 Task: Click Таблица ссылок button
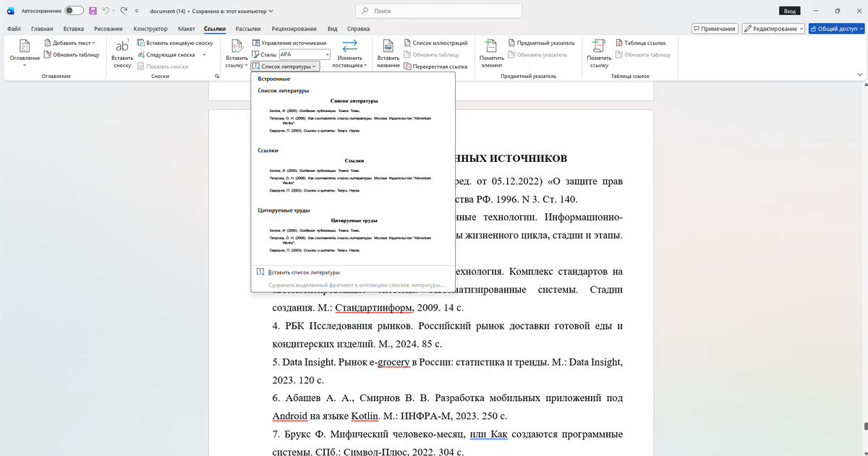click(x=641, y=43)
